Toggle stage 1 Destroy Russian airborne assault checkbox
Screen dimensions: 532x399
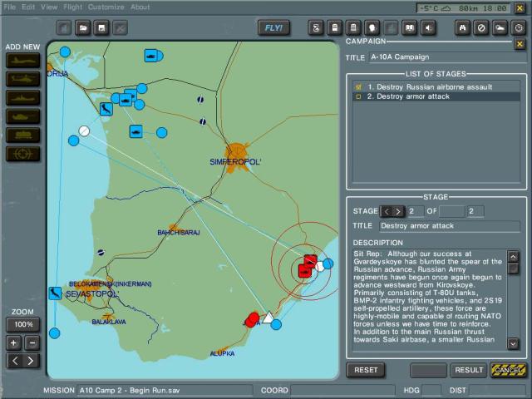(357, 86)
